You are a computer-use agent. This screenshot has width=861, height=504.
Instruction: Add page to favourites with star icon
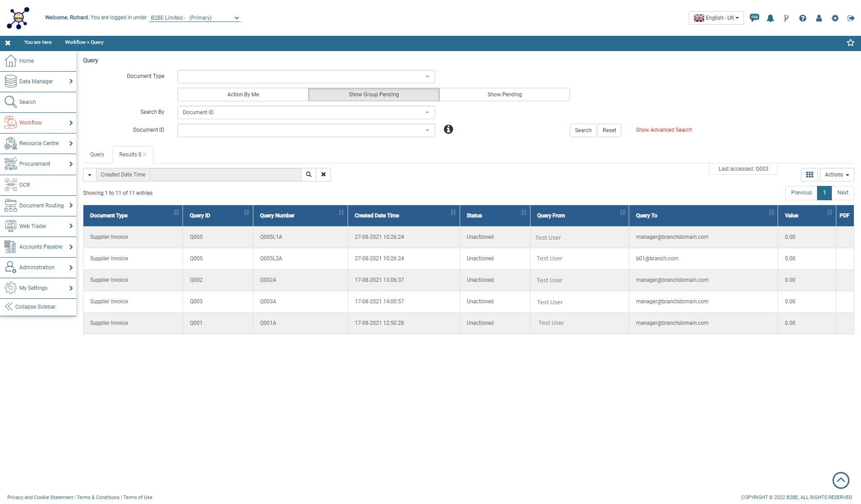pos(850,43)
